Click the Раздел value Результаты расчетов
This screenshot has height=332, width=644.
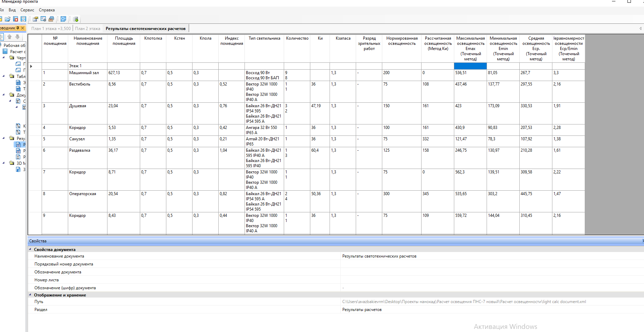click(x=362, y=310)
